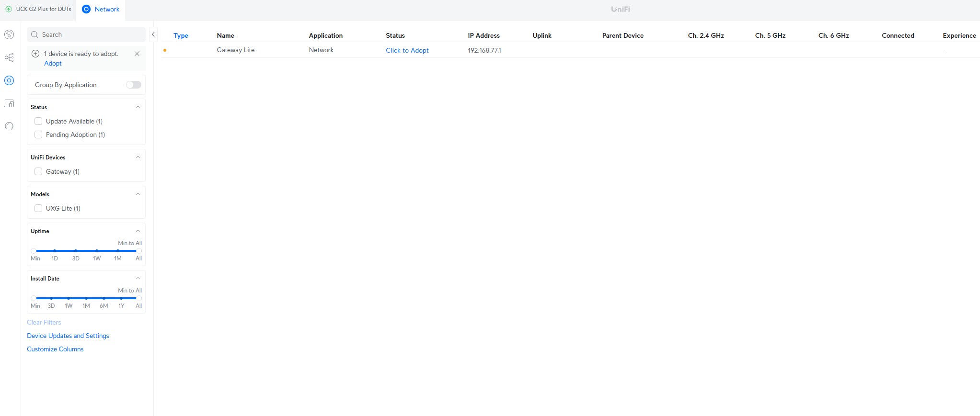980x416 pixels.
Task: Check the UXG Lite model filter
Action: pos(38,208)
